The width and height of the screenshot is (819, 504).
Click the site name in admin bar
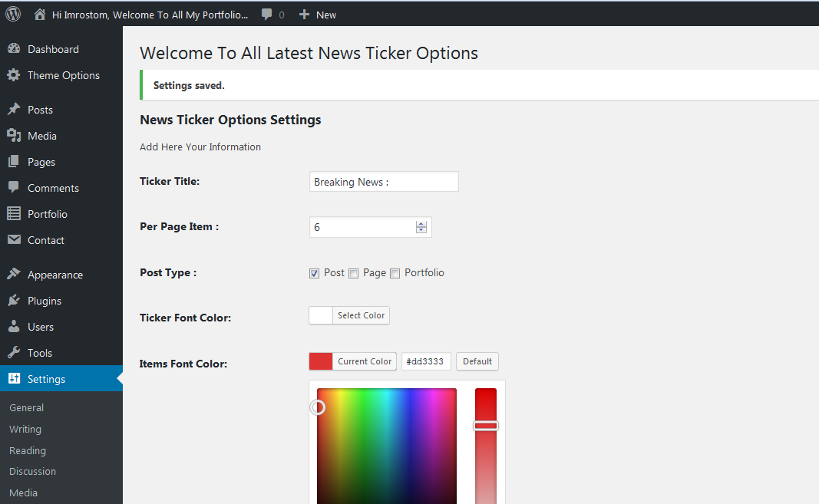click(x=150, y=15)
